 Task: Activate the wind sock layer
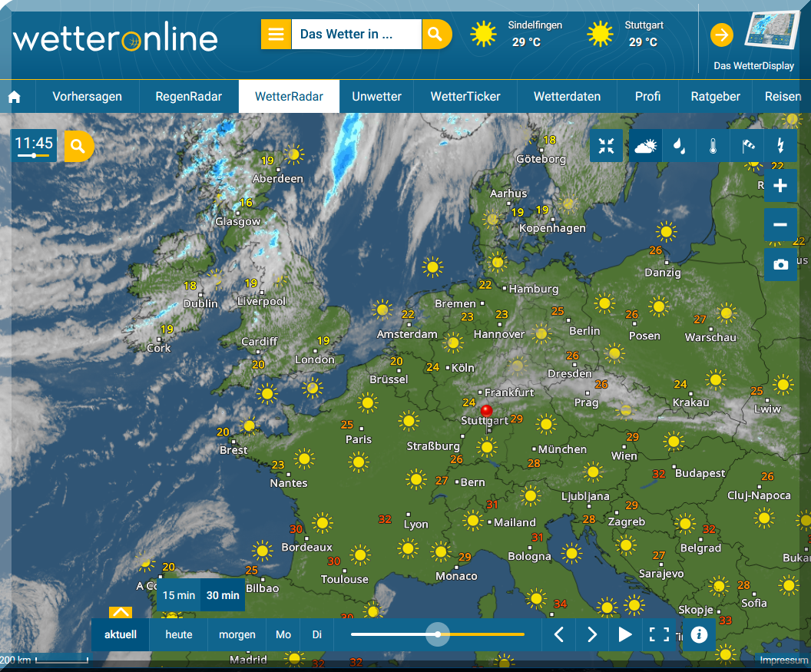[747, 145]
